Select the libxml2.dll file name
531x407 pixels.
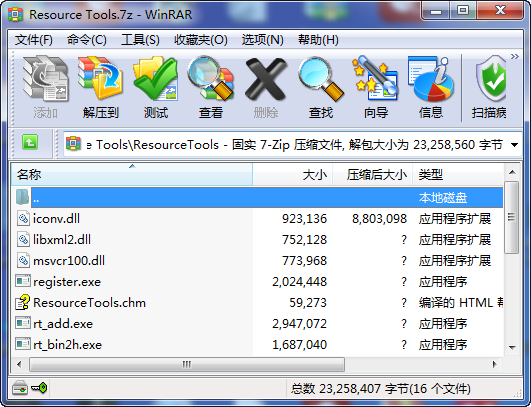(62, 240)
